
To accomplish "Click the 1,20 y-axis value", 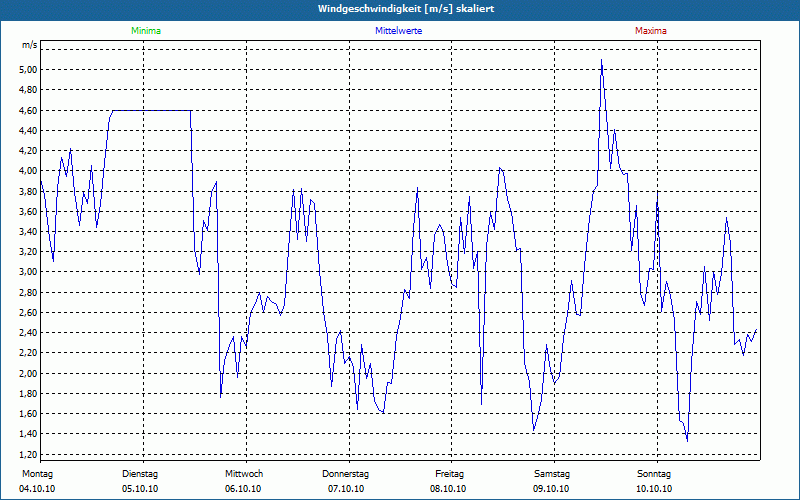I will (x=29, y=455).
